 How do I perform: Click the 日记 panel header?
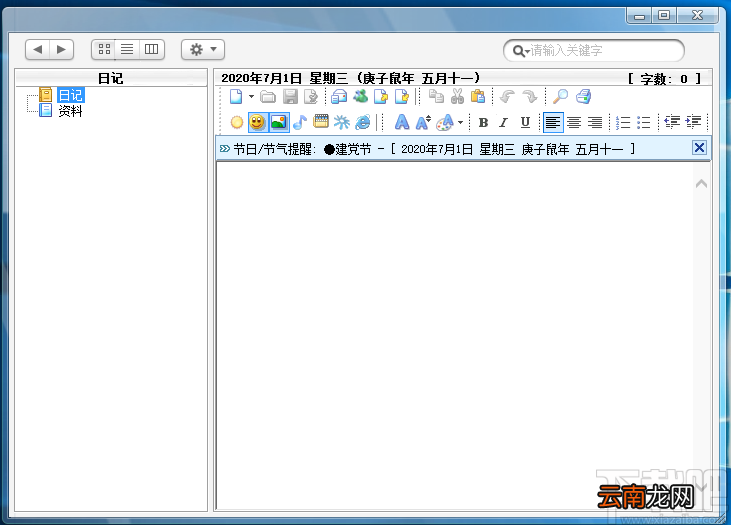[x=111, y=78]
